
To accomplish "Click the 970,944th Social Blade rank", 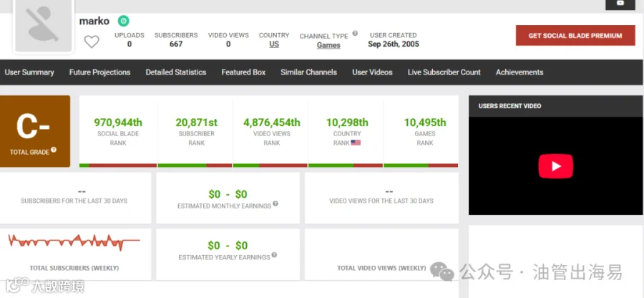I will tap(118, 122).
